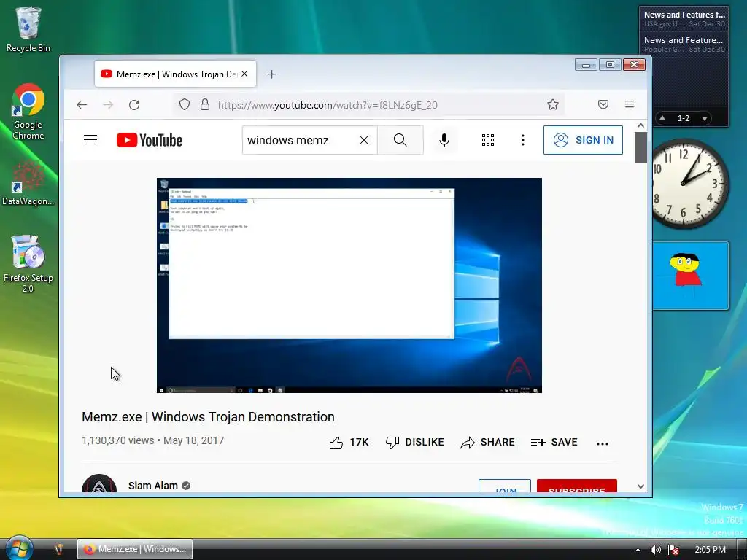Close the Memz.exe browser tab
Screen dimensions: 747x560
[244, 74]
